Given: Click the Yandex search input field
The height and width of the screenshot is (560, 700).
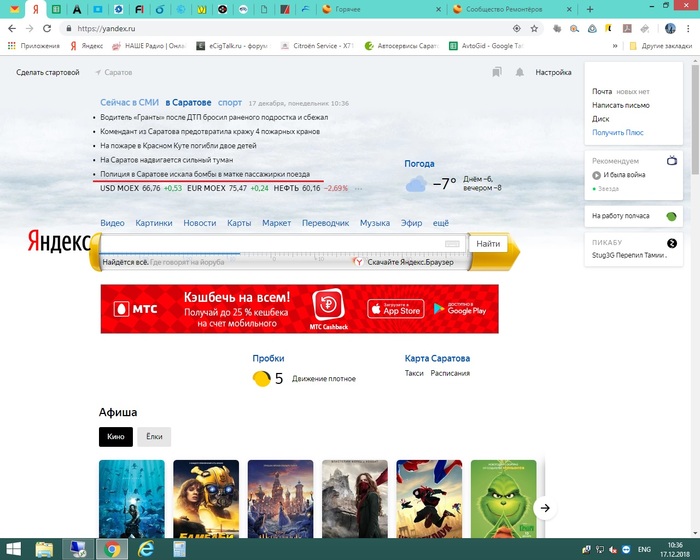Looking at the screenshot, I should [271, 244].
